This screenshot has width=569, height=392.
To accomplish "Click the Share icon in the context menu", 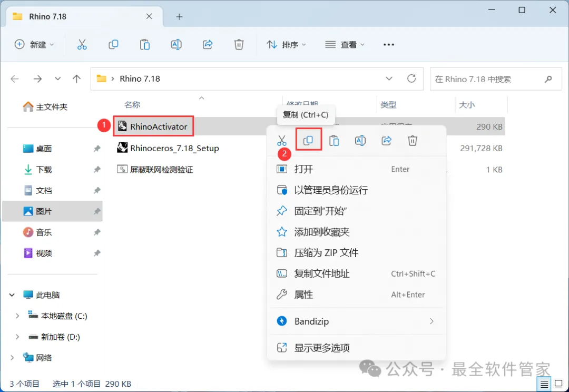I will [387, 141].
